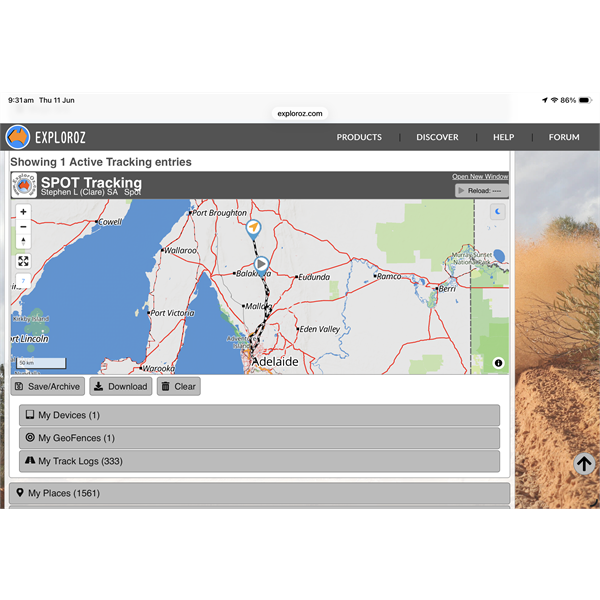Expand My Track Logs (333) section

(259, 461)
